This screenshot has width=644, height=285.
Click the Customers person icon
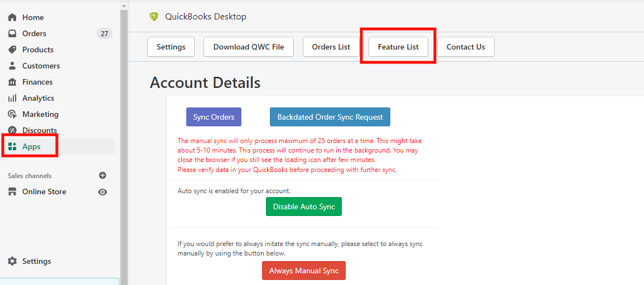pos(12,66)
